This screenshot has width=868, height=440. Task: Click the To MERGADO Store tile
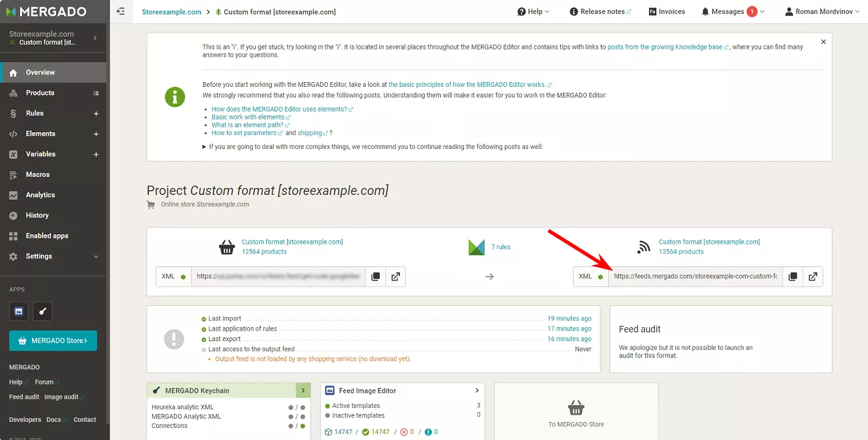click(576, 411)
